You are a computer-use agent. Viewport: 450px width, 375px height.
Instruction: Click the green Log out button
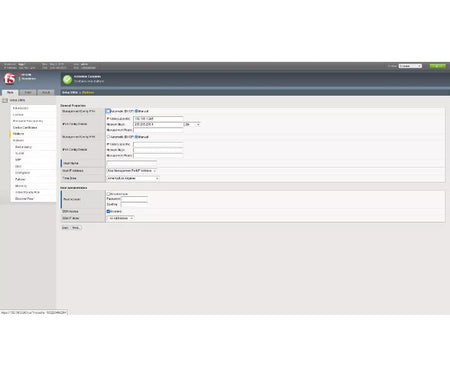tap(437, 66)
